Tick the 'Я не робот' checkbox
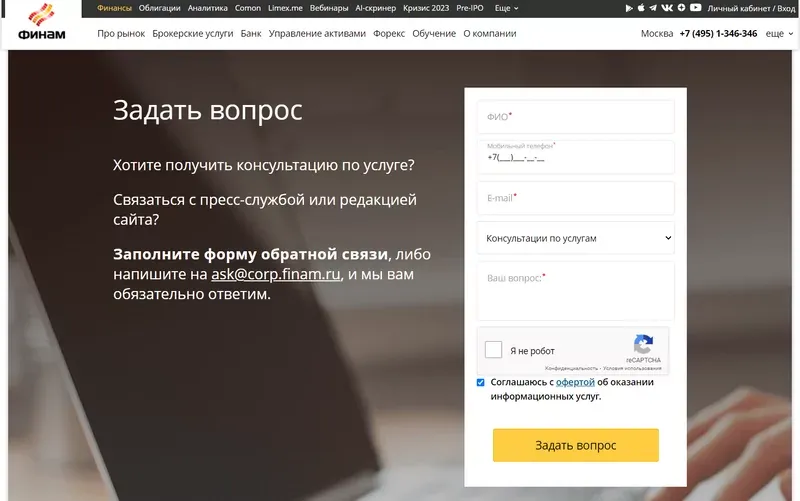800x501 pixels. coord(493,350)
